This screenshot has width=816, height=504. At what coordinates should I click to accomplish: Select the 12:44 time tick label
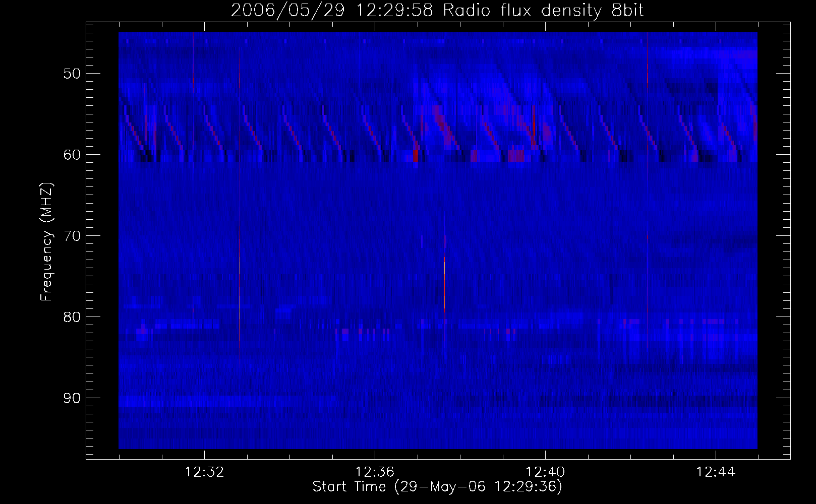[716, 472]
